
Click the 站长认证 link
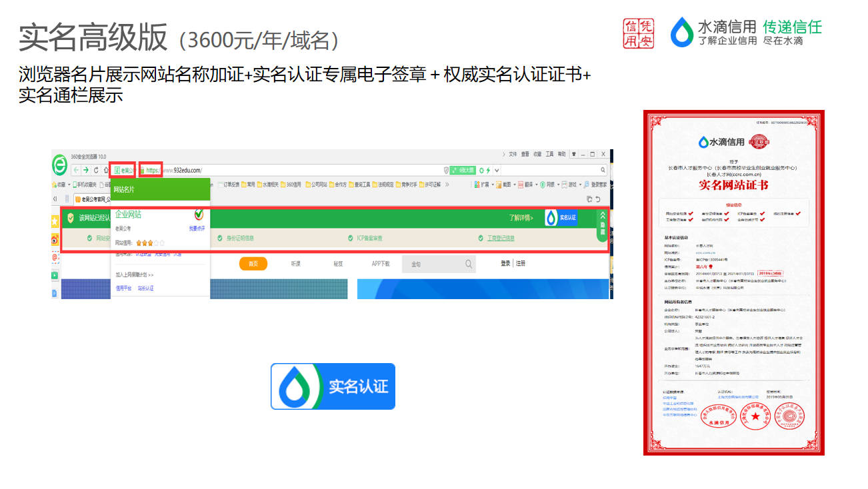pos(145,288)
